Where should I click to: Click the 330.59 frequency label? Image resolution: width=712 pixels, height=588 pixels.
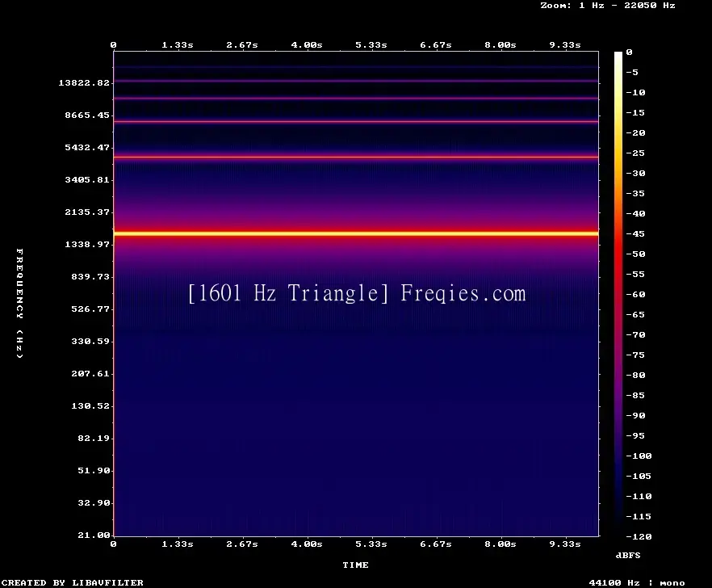pos(90,342)
